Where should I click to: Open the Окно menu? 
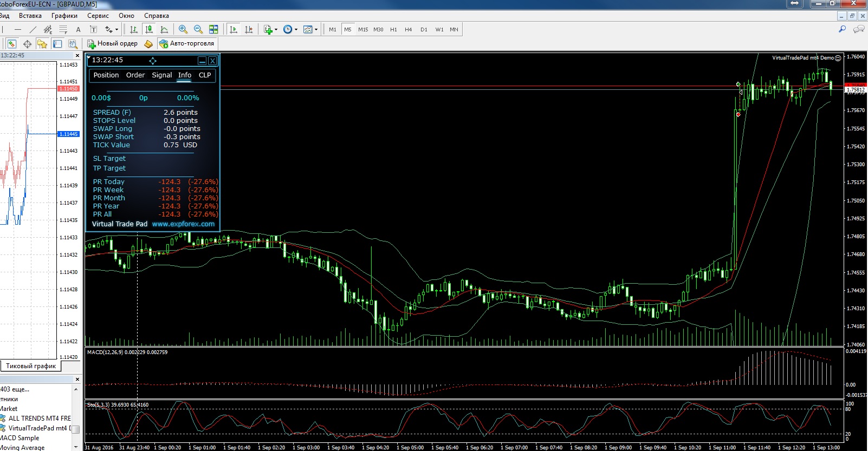tap(126, 16)
